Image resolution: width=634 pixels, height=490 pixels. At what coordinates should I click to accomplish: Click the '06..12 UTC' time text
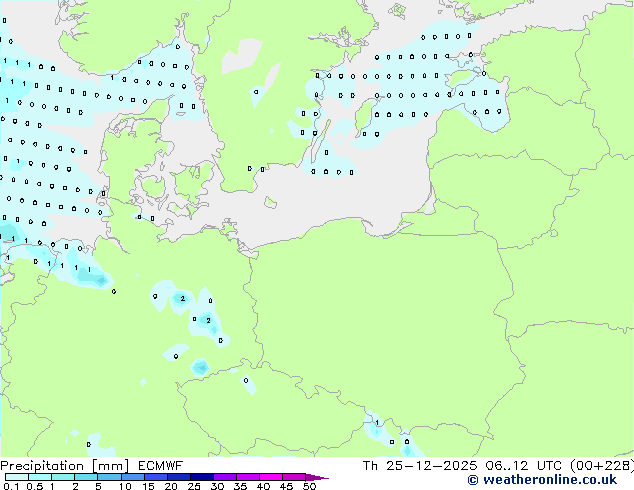pyautogui.click(x=524, y=466)
